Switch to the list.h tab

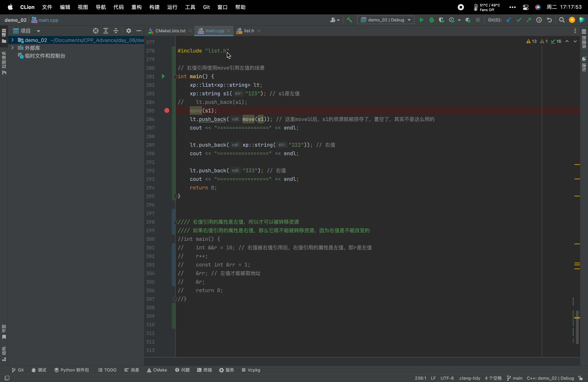[x=248, y=31]
